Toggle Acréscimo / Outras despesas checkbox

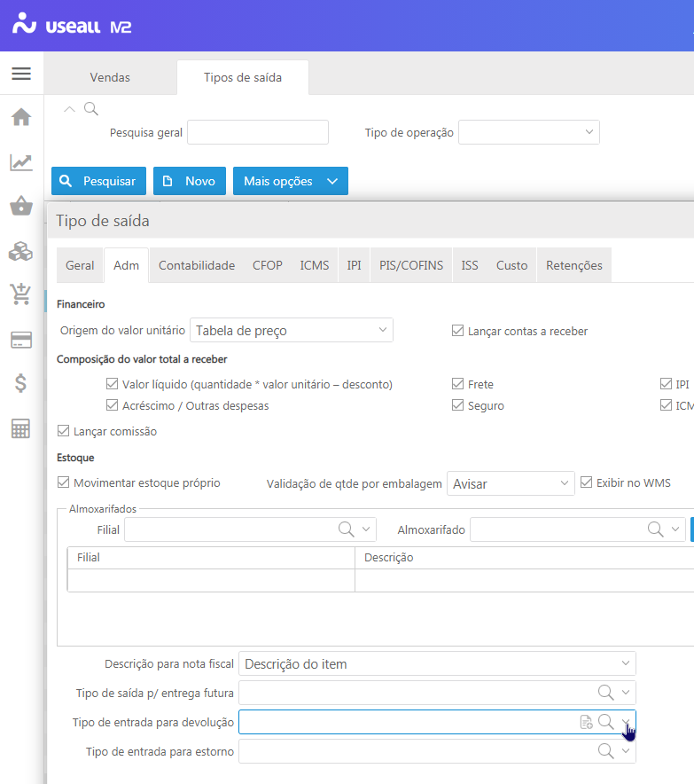(x=112, y=405)
